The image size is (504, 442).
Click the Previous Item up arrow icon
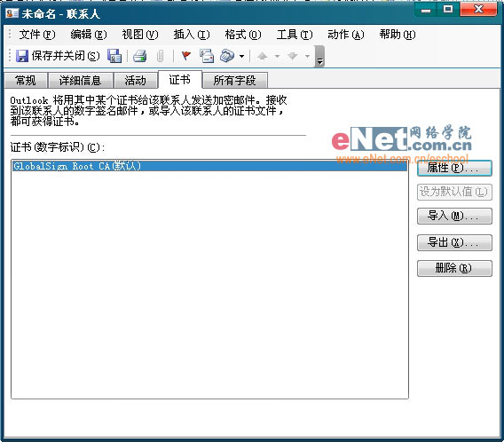(263, 56)
